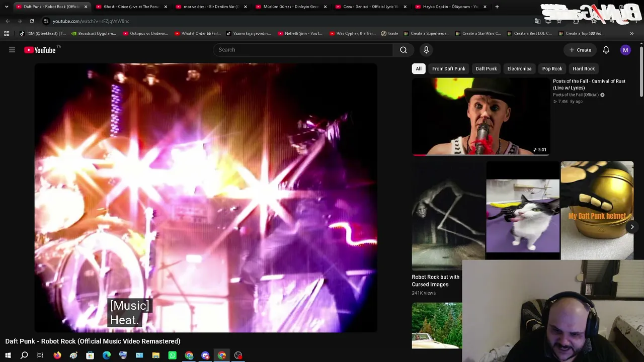The width and height of the screenshot is (644, 362).
Task: Open the Windows Start menu
Action: click(8, 355)
